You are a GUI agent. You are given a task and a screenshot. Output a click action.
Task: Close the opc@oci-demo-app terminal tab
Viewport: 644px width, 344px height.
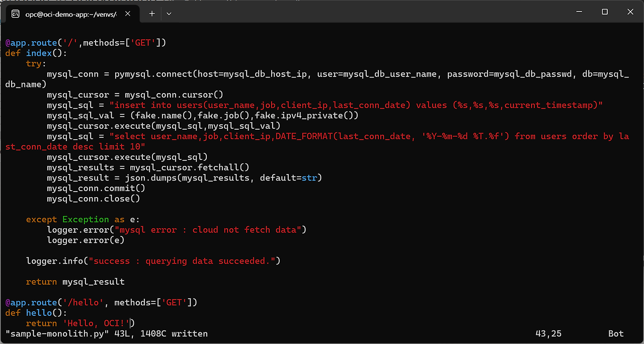click(x=128, y=14)
